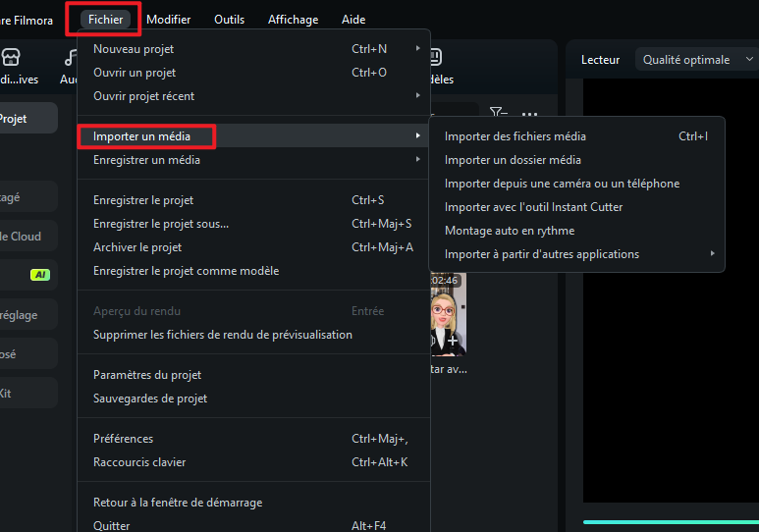Select Importer un dossier média

click(576, 160)
